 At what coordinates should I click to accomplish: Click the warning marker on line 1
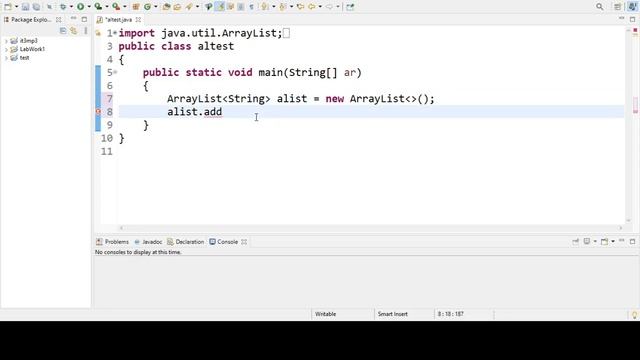tap(98, 33)
